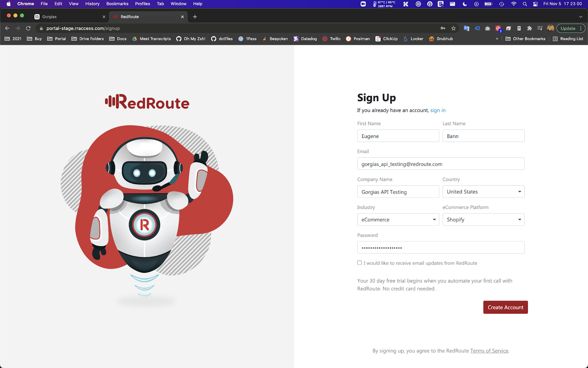
Task: Open the Chrome Extensions puzzle menu
Action: point(530,28)
